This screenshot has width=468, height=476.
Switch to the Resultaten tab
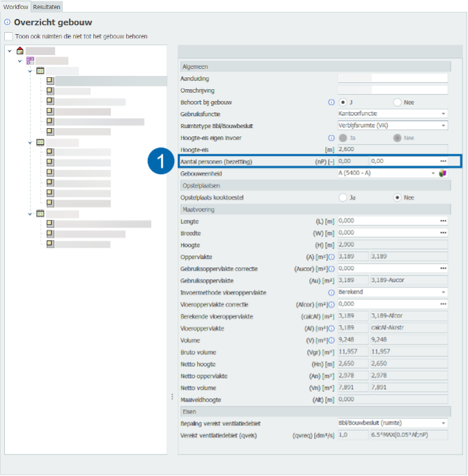coord(47,6)
